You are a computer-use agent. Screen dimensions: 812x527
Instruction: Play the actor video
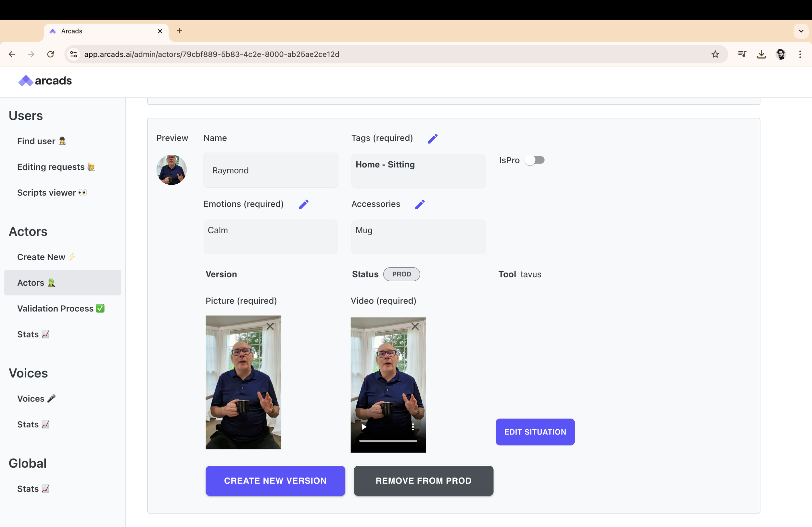[x=364, y=427]
